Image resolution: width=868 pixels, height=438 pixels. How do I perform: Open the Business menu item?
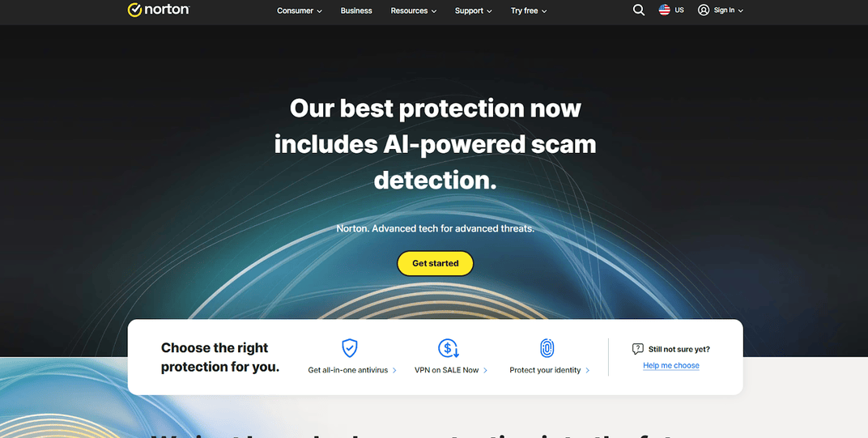tap(356, 11)
